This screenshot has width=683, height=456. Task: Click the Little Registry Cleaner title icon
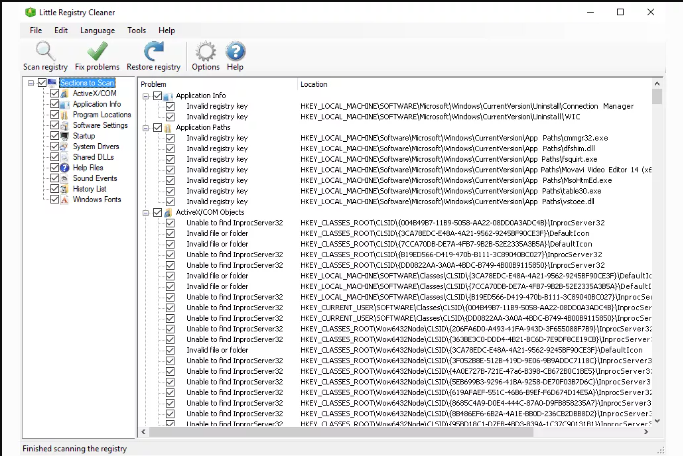point(30,12)
